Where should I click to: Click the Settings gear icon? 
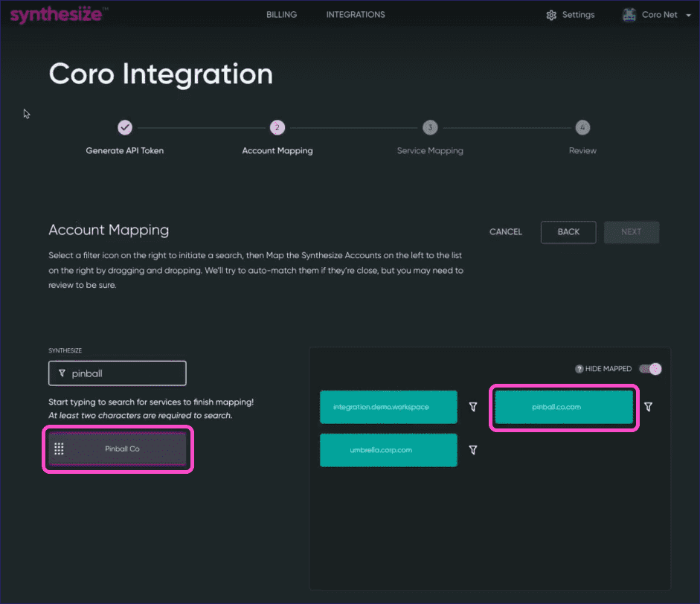pyautogui.click(x=550, y=14)
